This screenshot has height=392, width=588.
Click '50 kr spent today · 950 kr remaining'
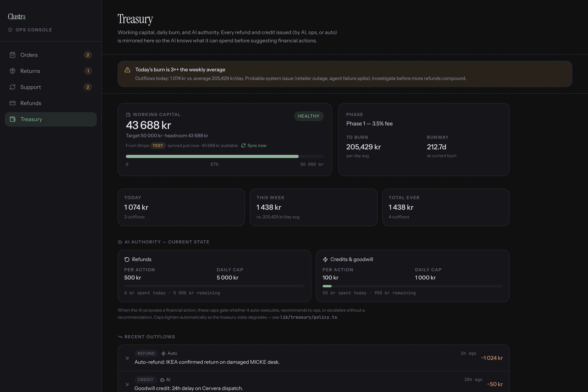[369, 293]
